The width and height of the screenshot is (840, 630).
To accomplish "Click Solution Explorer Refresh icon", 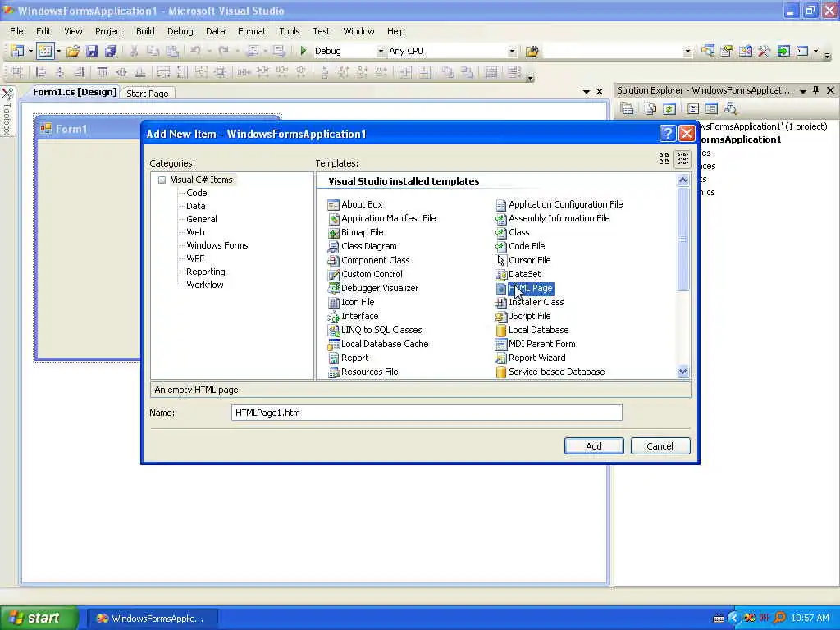I will point(669,109).
